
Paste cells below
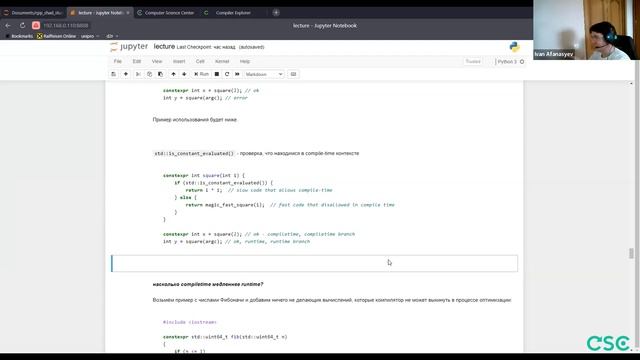coord(160,74)
